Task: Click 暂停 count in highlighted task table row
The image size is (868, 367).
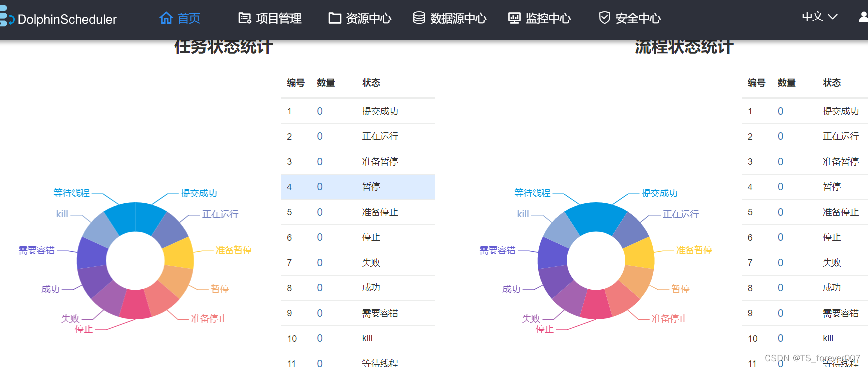Action: [x=320, y=187]
